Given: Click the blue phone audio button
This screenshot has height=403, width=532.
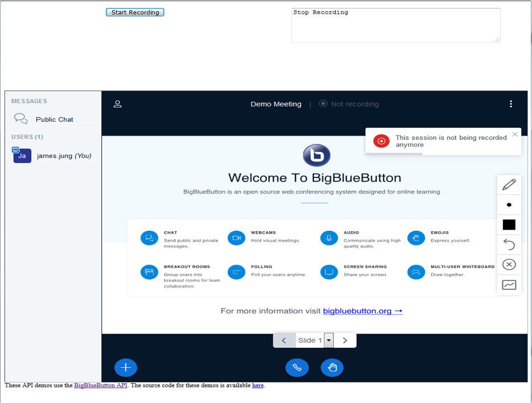Looking at the screenshot, I should pyautogui.click(x=296, y=368).
